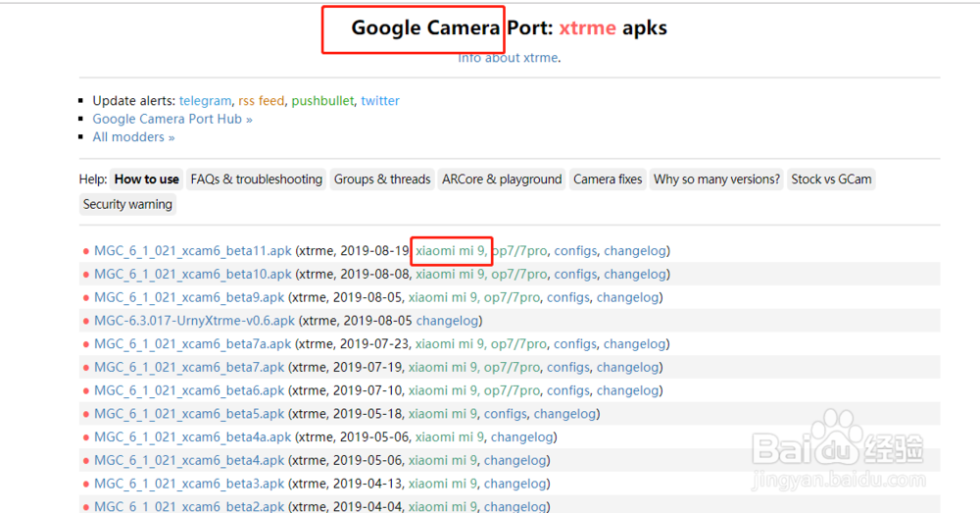Download MGC-6.3.017-UrnyXtrme-v0.6.apk
Image resolution: width=980 pixels, height=513 pixels.
click(x=194, y=321)
